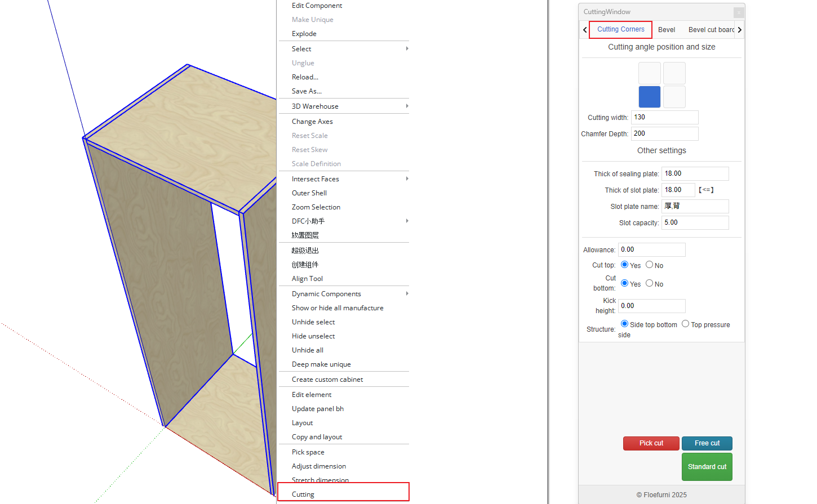
Task: Switch to the Bevel tab
Action: pos(667,30)
